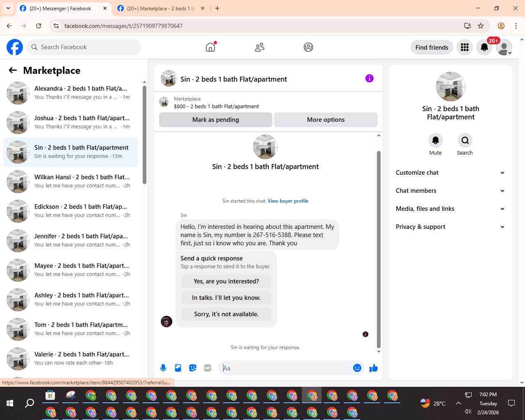This screenshot has width=525, height=420.
Task: Go to the Home feed icon
Action: tap(210, 47)
